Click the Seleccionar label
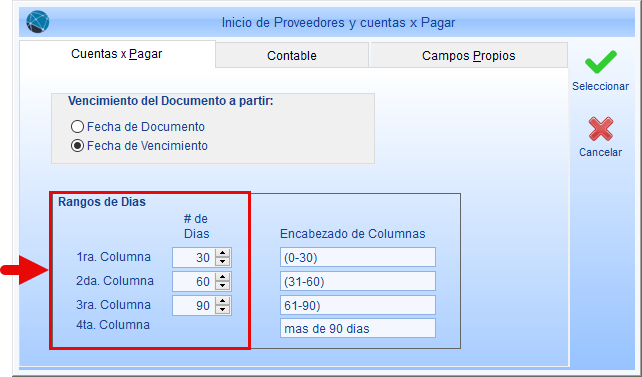 coord(601,86)
